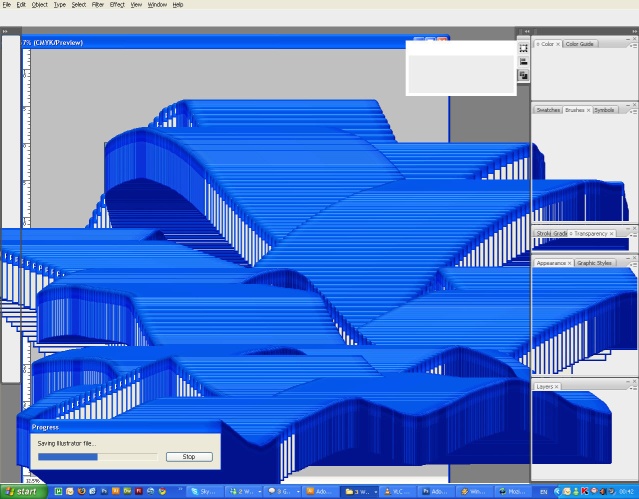639x499 pixels.
Task: Click the Transform panel icon in dock
Action: 523,47
